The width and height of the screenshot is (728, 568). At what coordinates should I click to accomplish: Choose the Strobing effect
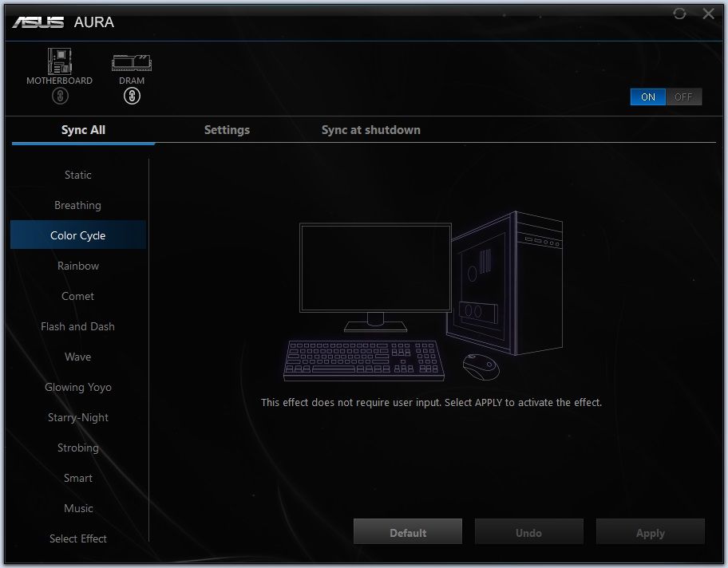pyautogui.click(x=78, y=448)
